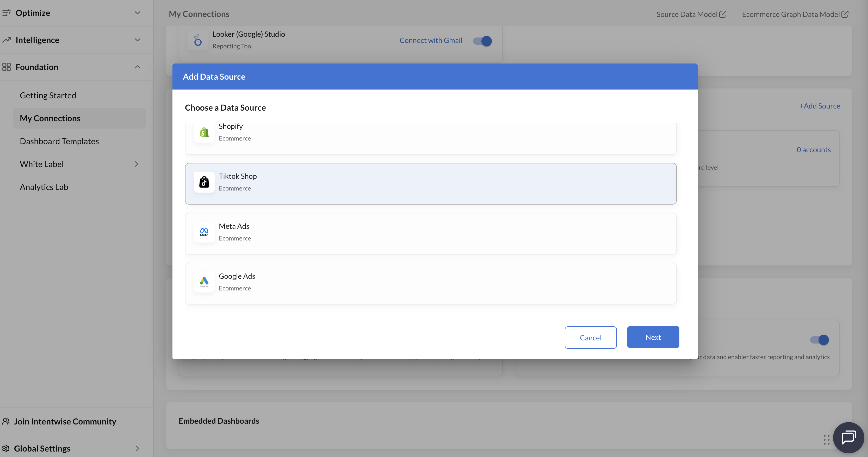
Task: Click Connect with Gmail link
Action: 431,40
